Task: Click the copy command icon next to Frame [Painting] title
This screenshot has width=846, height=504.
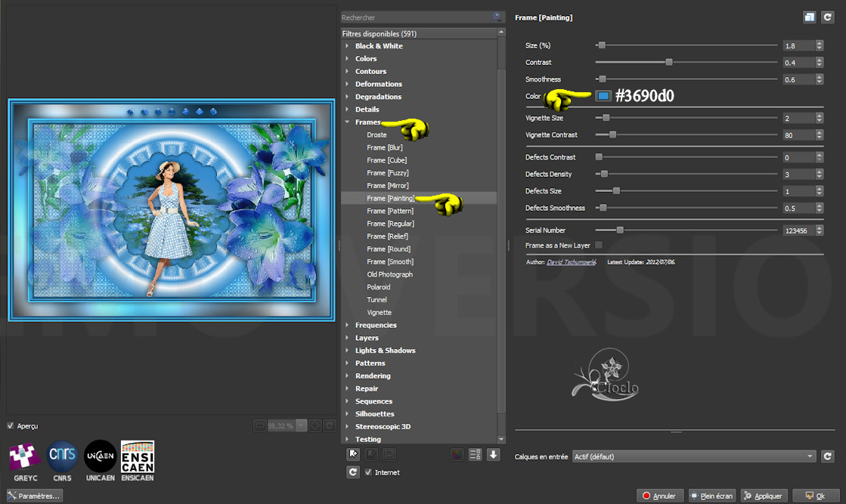Action: (810, 17)
